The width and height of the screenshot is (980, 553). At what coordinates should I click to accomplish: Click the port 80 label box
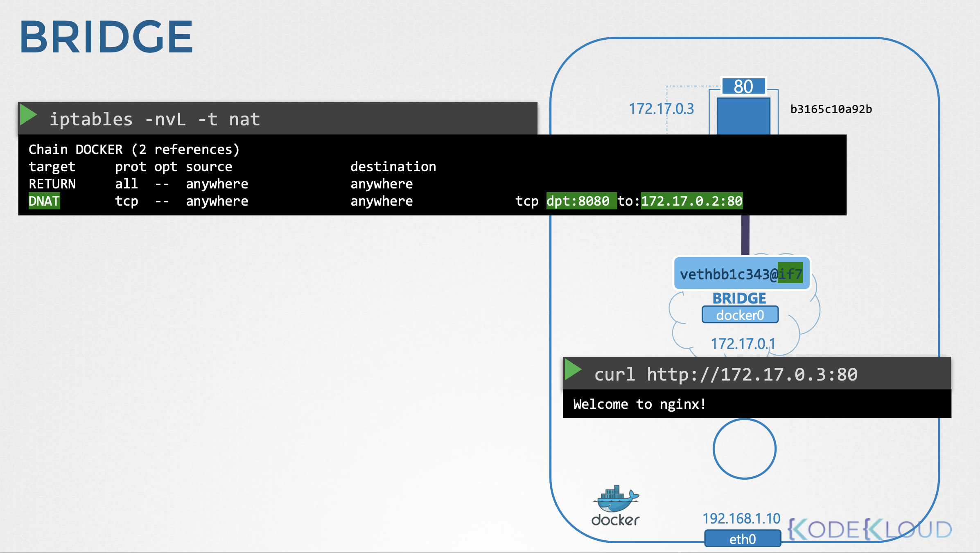[x=743, y=86]
